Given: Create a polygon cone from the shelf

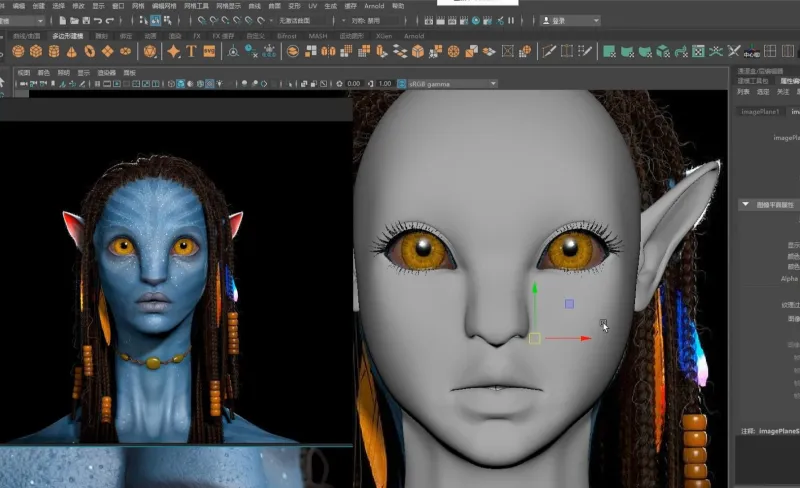Looking at the screenshot, I should [71, 51].
